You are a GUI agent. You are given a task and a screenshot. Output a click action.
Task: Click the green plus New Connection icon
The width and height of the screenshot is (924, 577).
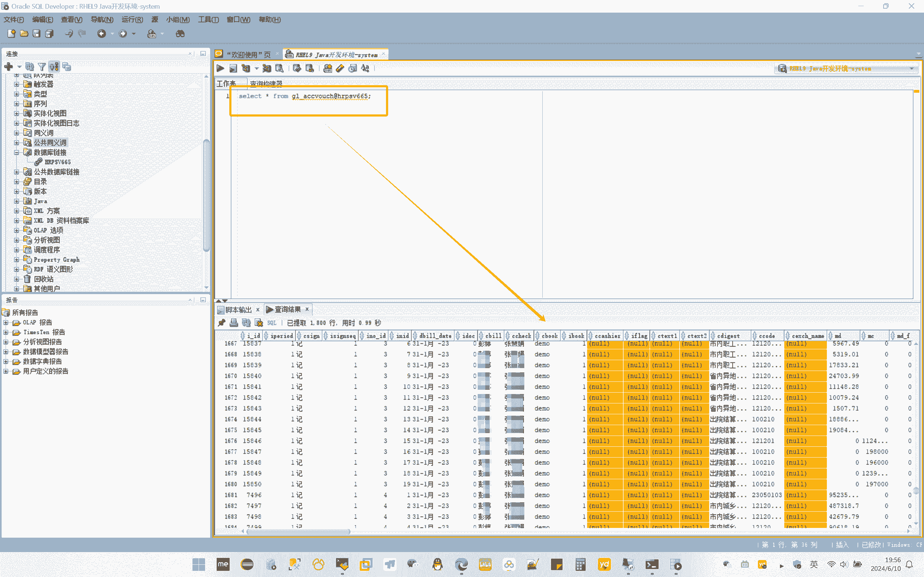8,67
